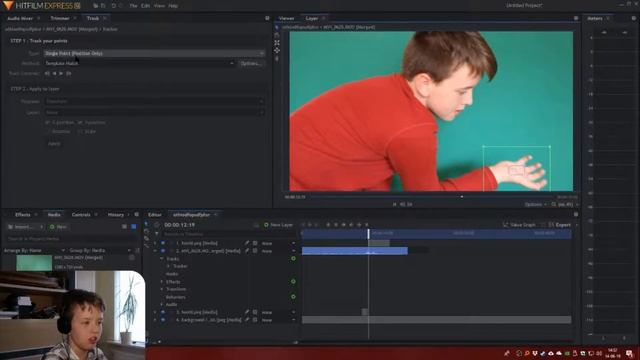
Task: Select the selection tool in timeline side toolbar
Action: point(147,224)
